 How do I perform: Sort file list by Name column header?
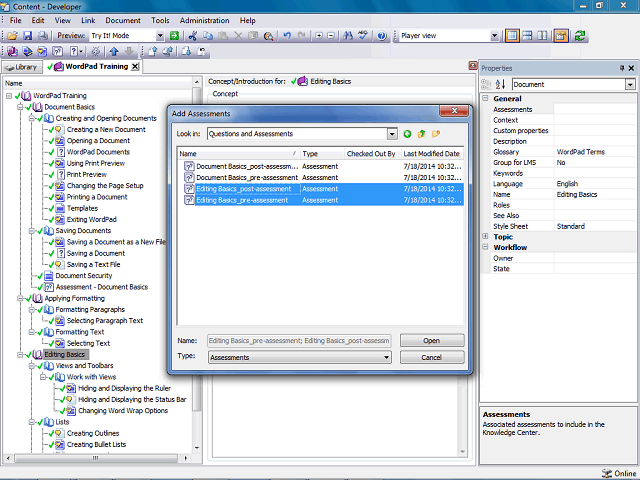click(238, 153)
